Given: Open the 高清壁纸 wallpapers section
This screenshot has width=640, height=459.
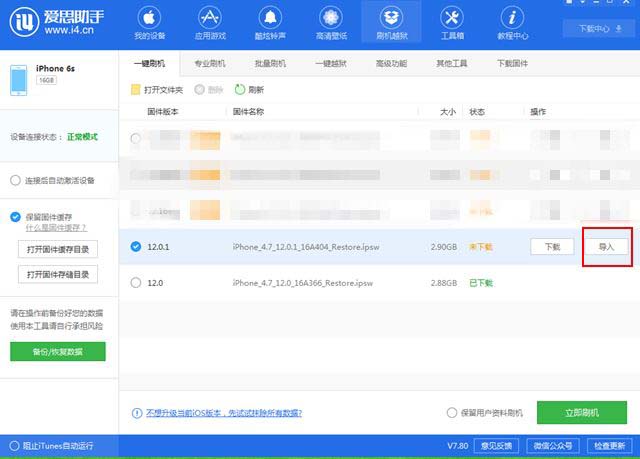Looking at the screenshot, I should click(x=331, y=23).
